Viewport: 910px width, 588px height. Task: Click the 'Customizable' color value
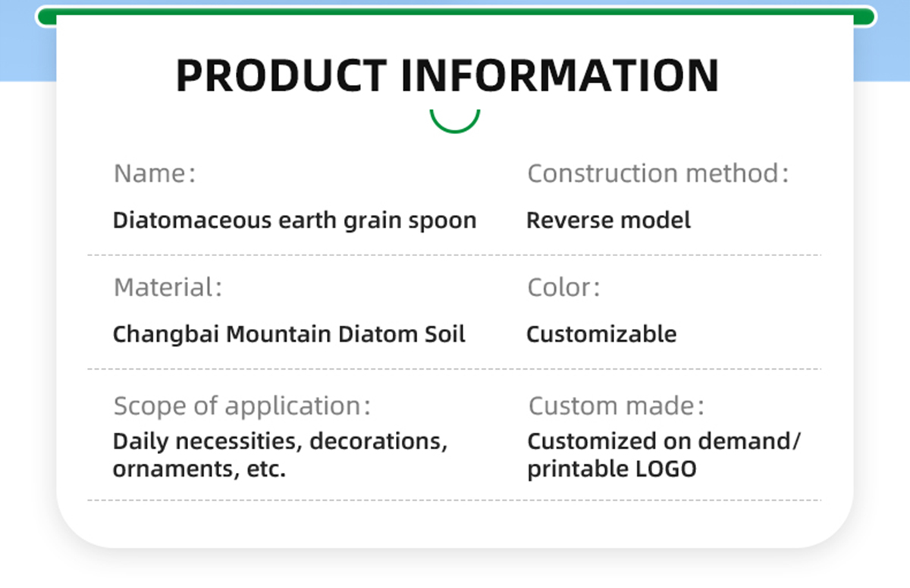point(601,334)
